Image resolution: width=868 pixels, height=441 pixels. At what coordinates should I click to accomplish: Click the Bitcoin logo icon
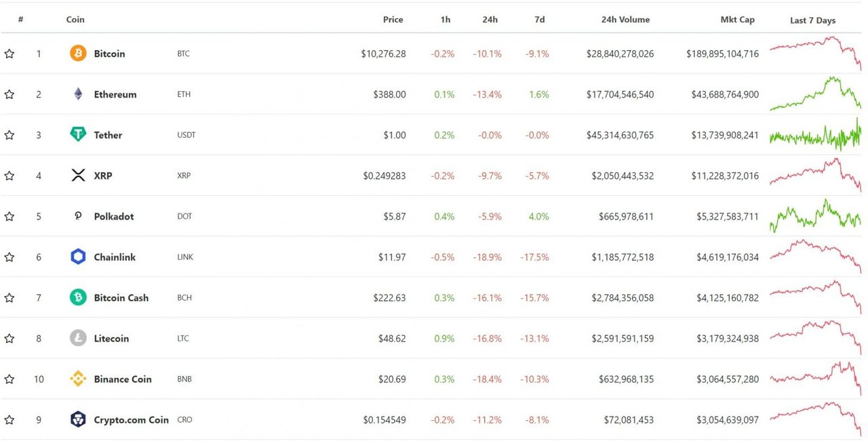pos(78,54)
